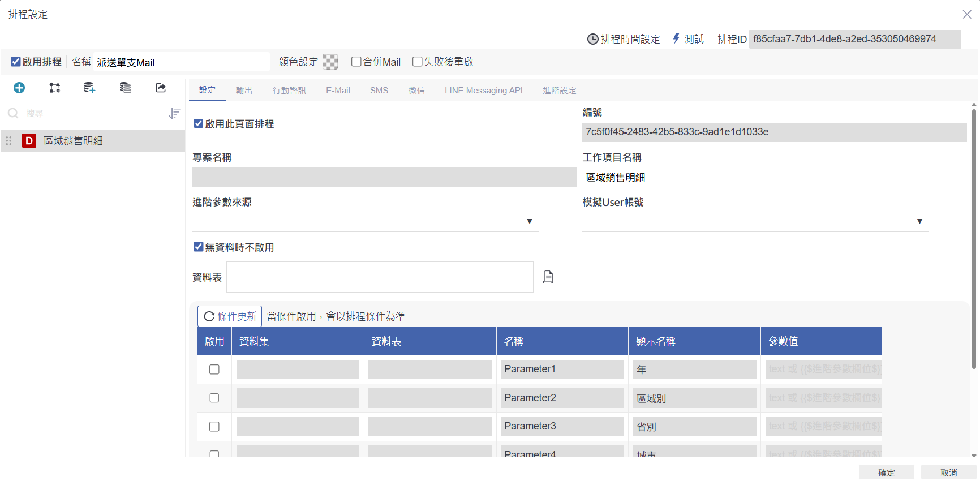Click the sort order icon beside search

175,114
